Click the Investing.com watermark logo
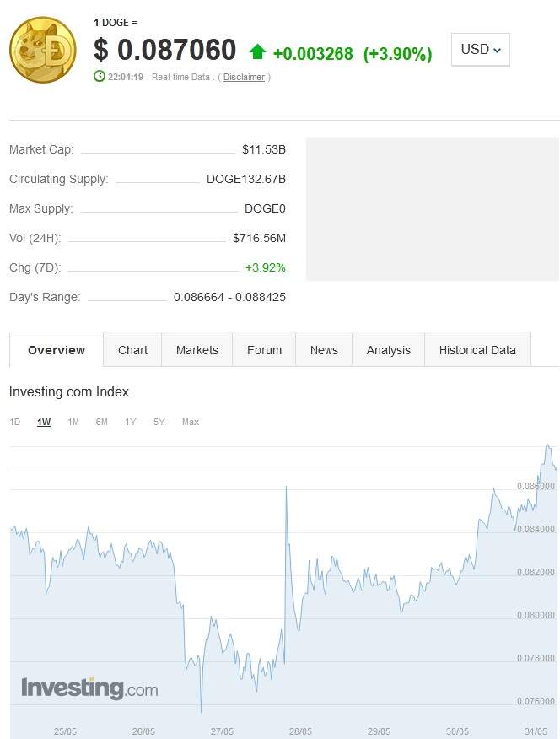This screenshot has width=560, height=739. 89,688
